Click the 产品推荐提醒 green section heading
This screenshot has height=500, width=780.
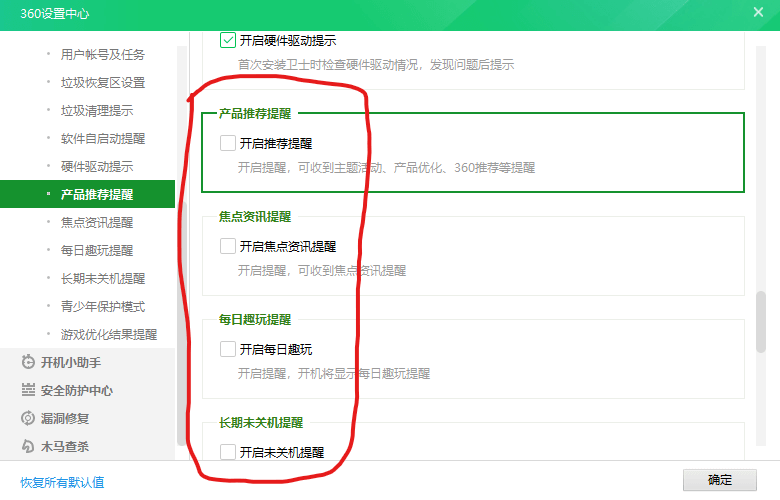coord(255,113)
